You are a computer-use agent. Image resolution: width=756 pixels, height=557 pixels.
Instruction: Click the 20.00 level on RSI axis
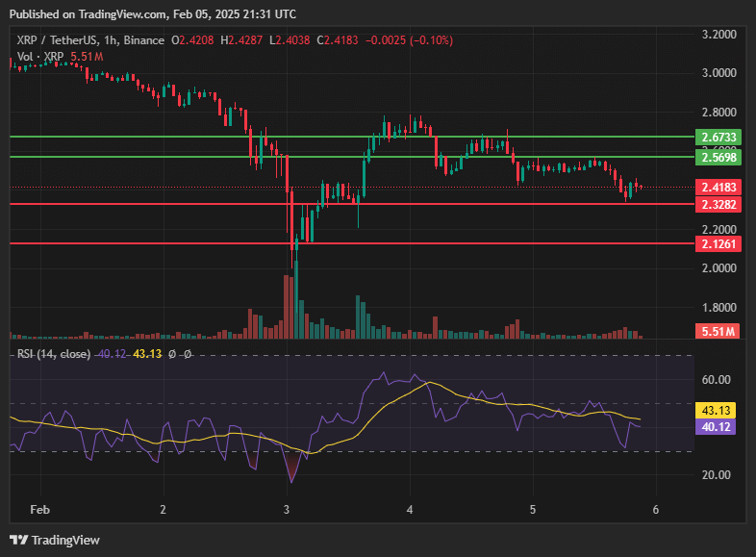[x=717, y=475]
